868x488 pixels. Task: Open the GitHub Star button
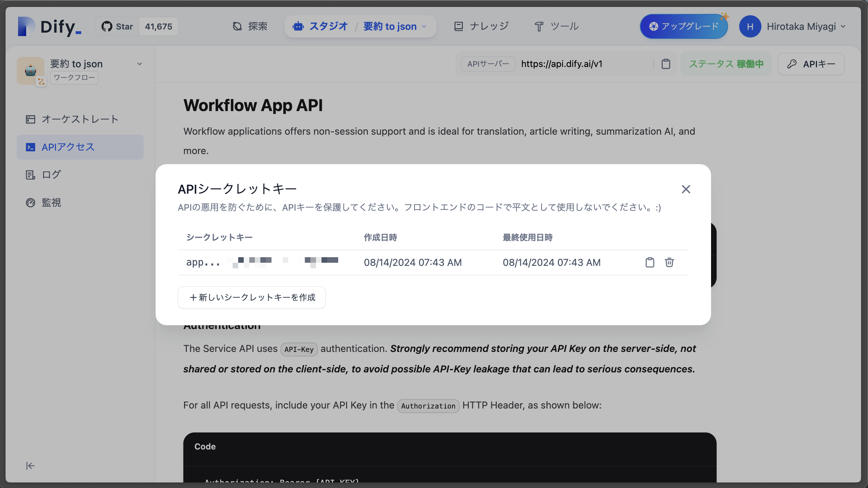[x=117, y=26]
